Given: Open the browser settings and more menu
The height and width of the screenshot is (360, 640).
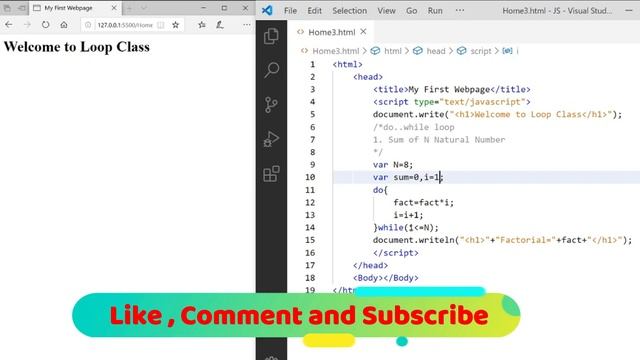Looking at the screenshot, I should click(x=247, y=25).
